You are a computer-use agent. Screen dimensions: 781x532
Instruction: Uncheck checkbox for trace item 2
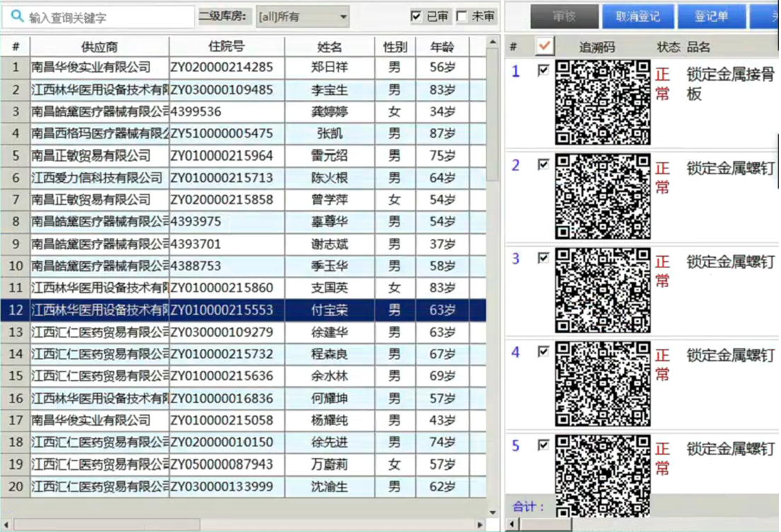coord(543,164)
